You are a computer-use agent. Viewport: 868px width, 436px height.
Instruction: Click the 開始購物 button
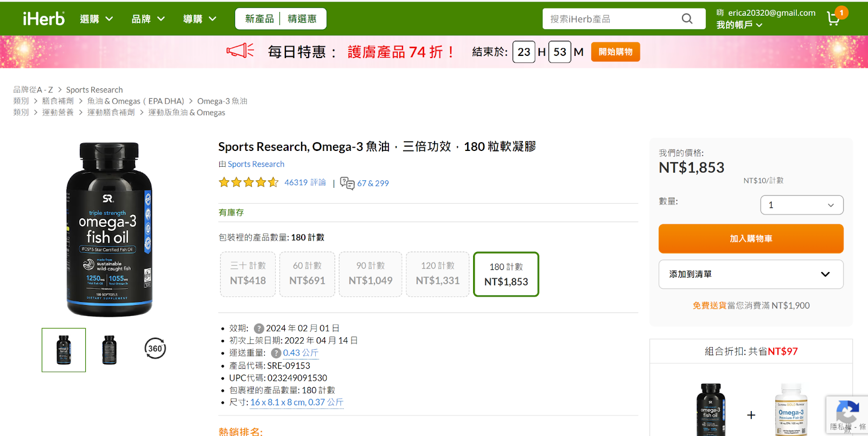615,52
